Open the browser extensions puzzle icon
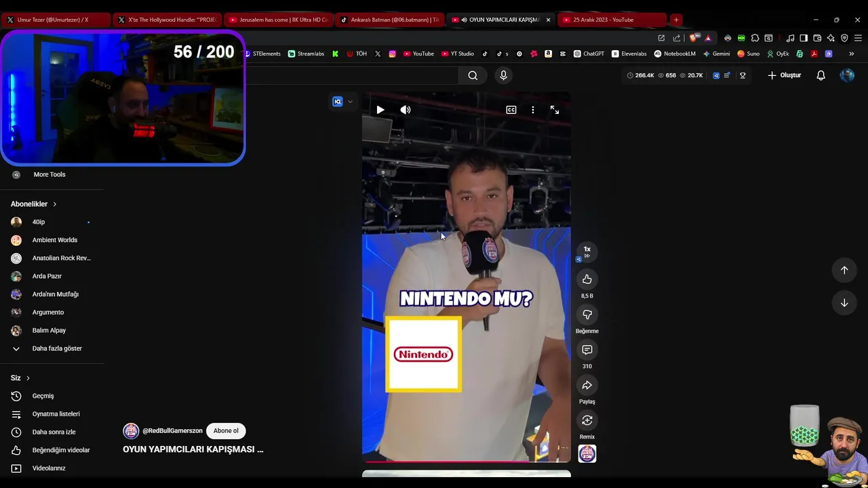The image size is (868, 488). coord(755,38)
